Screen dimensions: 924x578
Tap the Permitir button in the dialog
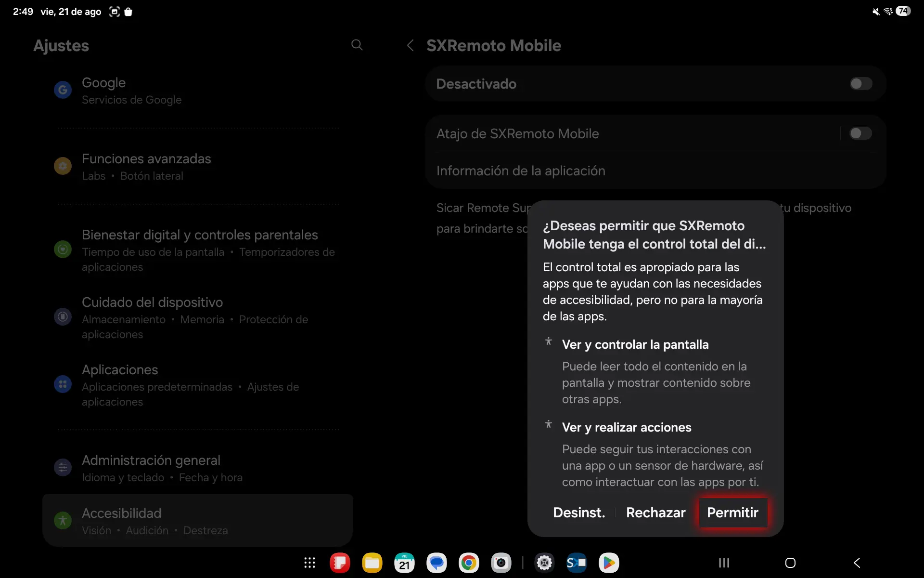[732, 512]
